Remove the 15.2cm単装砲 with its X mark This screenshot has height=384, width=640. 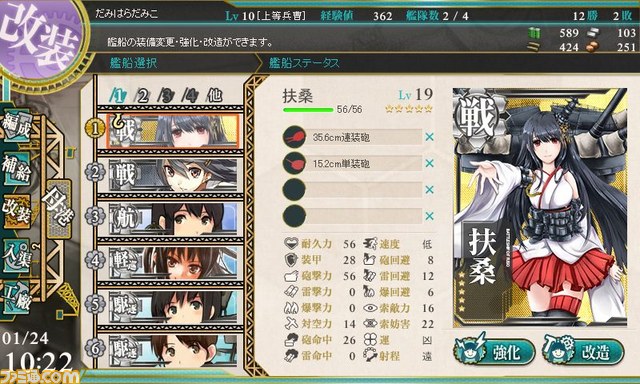point(429,163)
